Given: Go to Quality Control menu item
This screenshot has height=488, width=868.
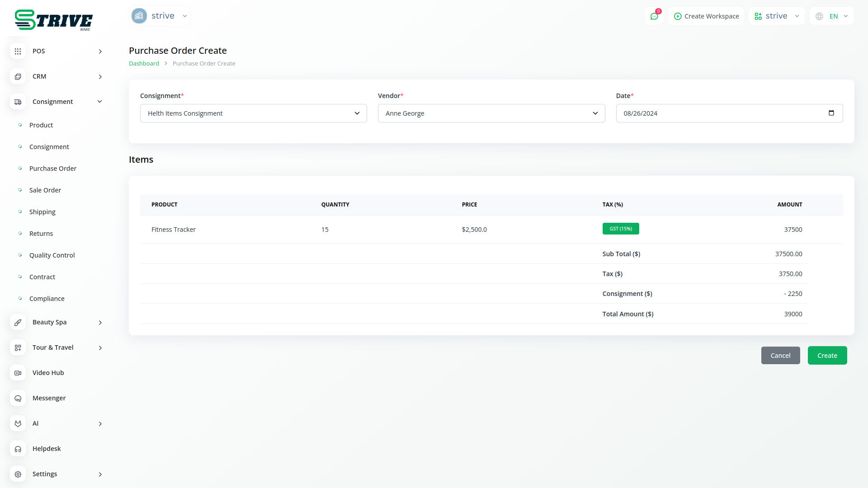Looking at the screenshot, I should pos(52,255).
